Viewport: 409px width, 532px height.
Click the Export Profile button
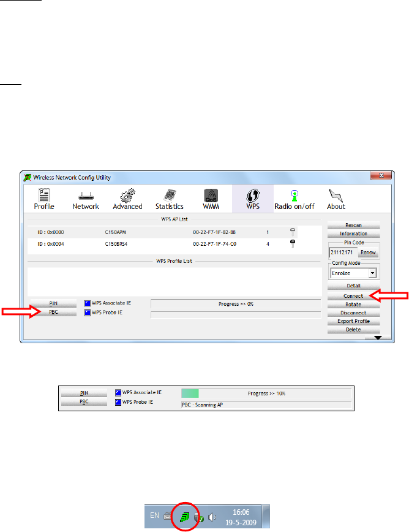click(x=353, y=321)
